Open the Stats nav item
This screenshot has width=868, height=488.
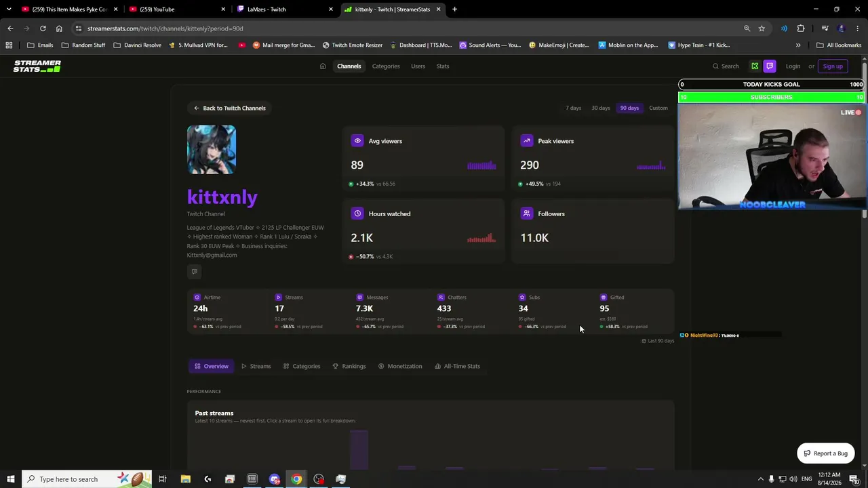point(443,66)
